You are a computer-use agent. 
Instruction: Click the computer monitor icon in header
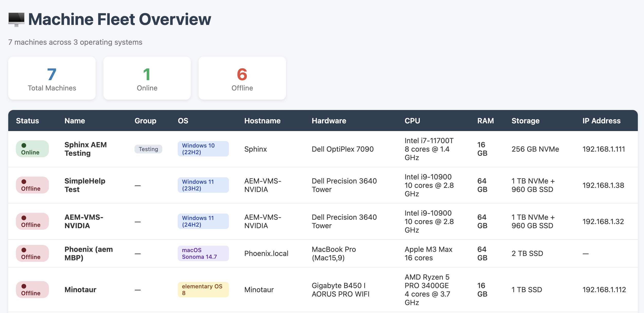16,20
